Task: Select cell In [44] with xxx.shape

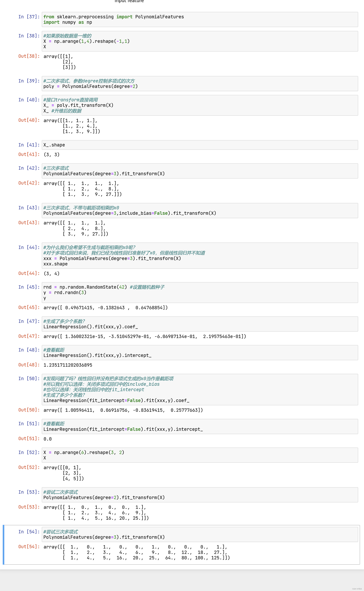Action: [200, 256]
